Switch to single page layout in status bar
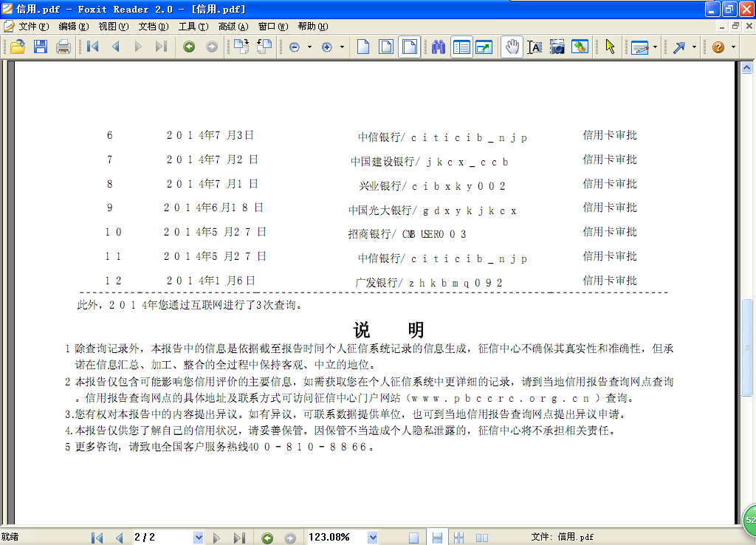 click(x=413, y=538)
